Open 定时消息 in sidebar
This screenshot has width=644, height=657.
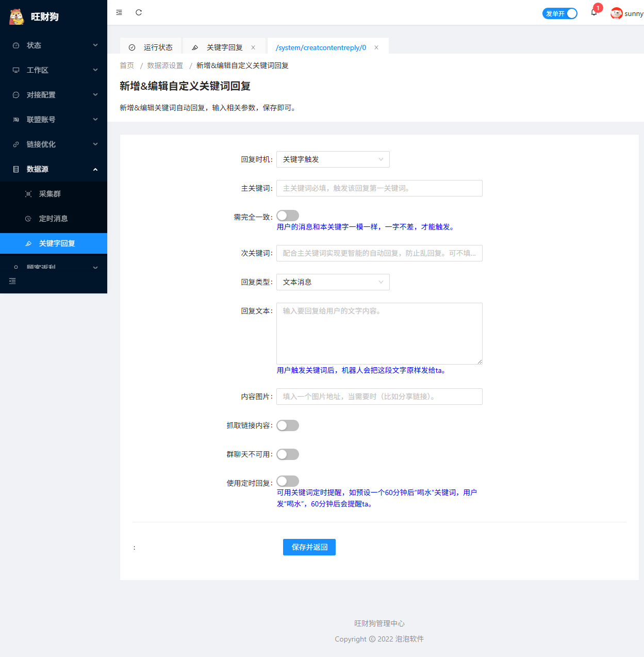click(54, 219)
